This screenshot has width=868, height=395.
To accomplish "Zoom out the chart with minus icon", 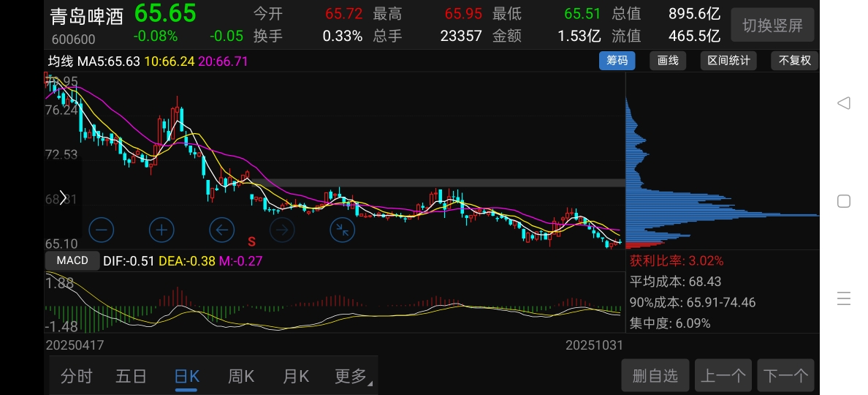I will coord(102,230).
